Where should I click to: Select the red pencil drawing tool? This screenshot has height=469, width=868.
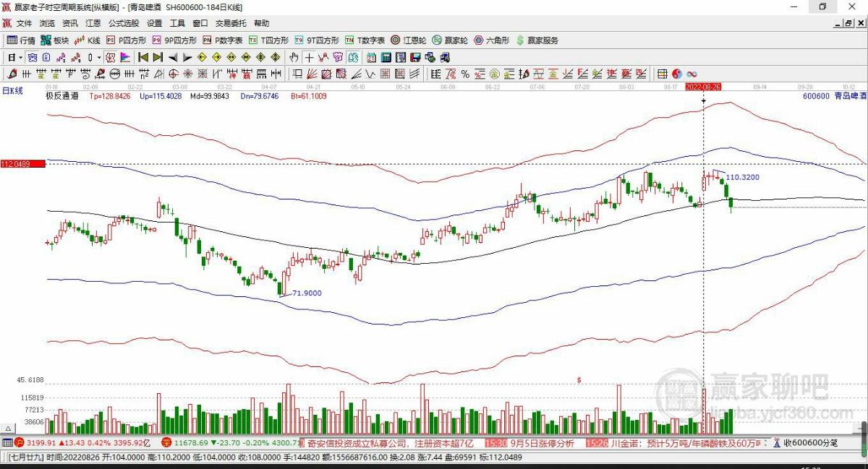[x=12, y=74]
